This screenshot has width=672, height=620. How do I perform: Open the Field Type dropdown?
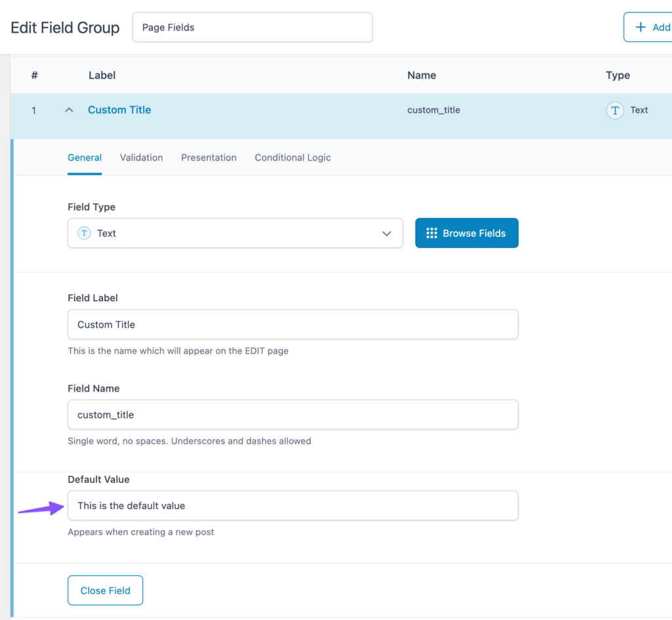click(x=235, y=233)
